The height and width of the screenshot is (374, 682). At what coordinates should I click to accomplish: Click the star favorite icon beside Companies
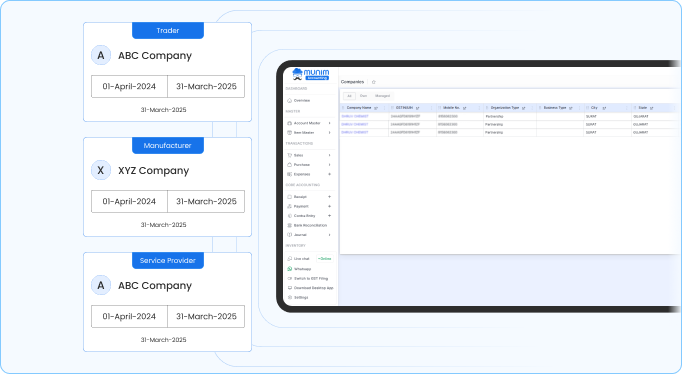pos(374,82)
